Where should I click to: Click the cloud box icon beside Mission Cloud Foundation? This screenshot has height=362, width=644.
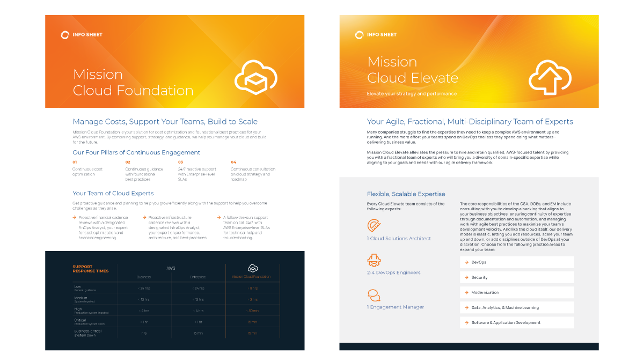(255, 77)
